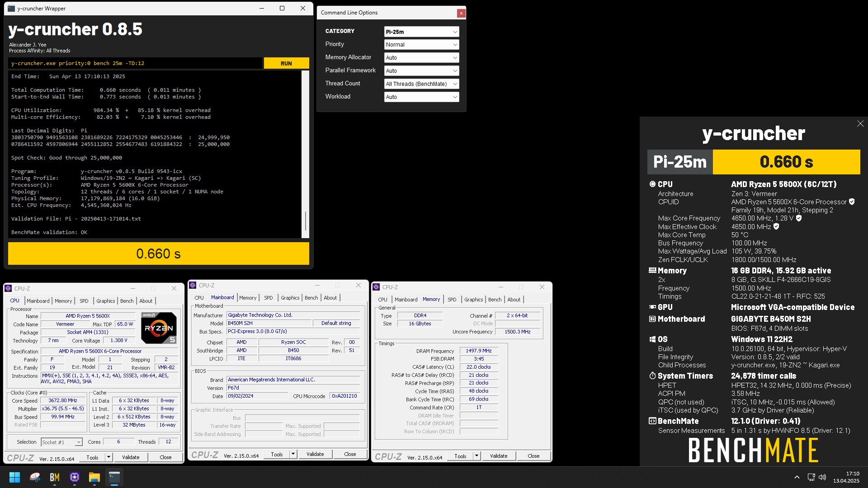Viewport: 868px width, 488px height.
Task: Click the CPU-Z icon in left window title
Action: point(8,288)
